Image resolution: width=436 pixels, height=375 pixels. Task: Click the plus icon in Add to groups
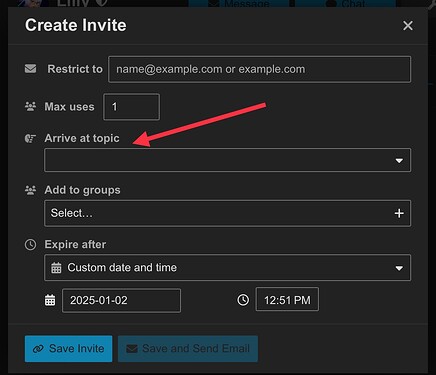tap(399, 213)
